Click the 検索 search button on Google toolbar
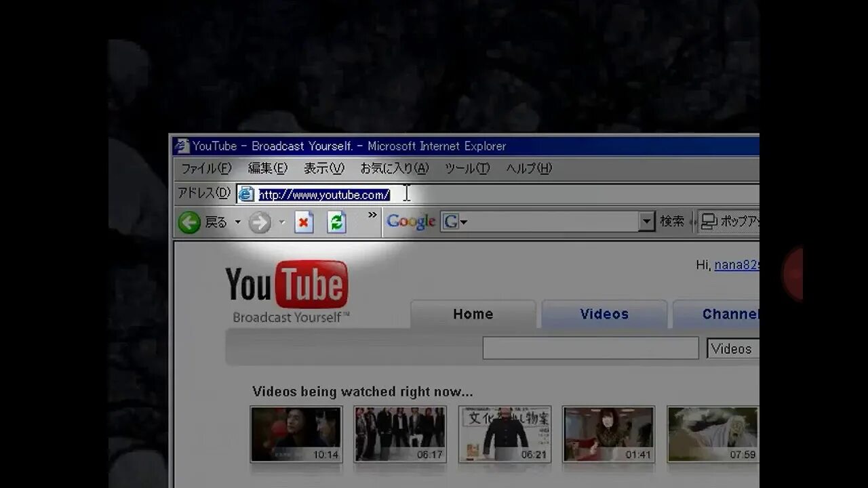Image resolution: width=868 pixels, height=488 pixels. click(672, 222)
